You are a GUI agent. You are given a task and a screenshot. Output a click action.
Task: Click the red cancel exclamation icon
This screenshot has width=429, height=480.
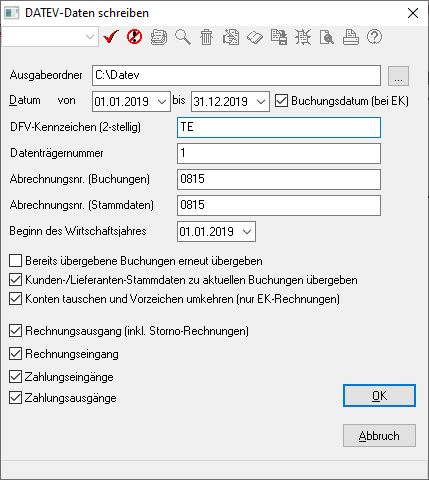click(x=135, y=37)
